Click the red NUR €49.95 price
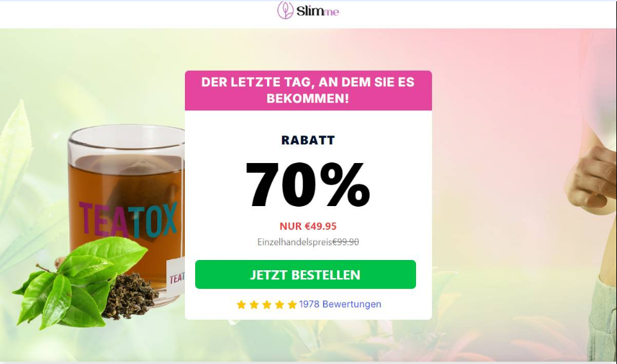This screenshot has width=617, height=364. [308, 226]
